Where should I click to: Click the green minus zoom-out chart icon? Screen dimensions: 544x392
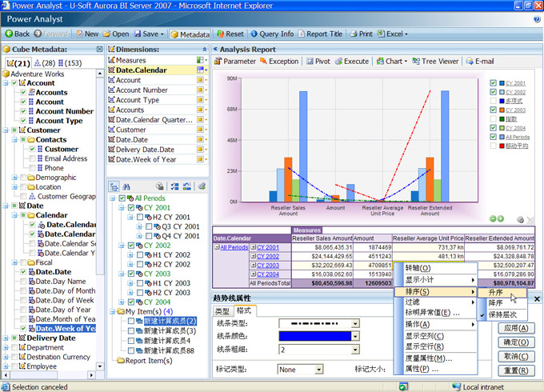493,218
